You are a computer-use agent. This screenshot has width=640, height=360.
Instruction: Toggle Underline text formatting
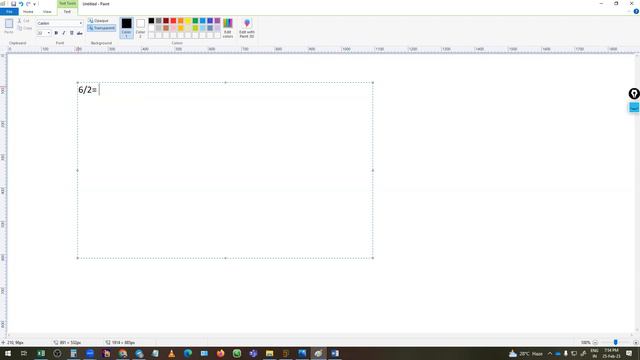[71, 33]
